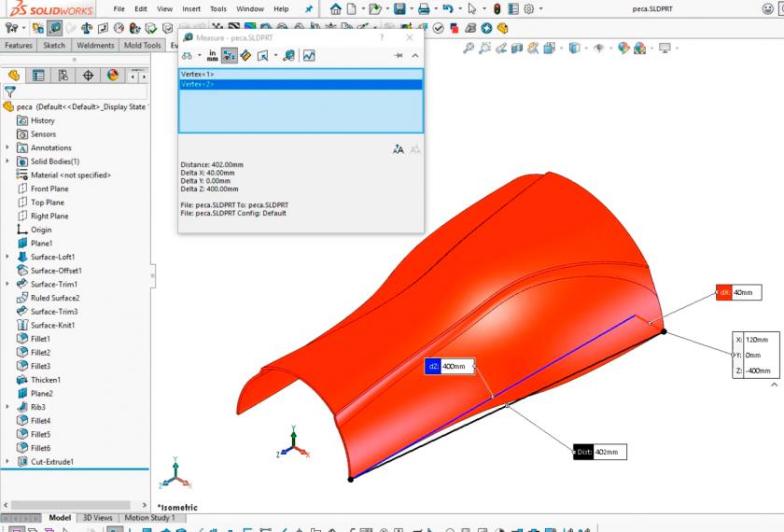Image resolution: width=784 pixels, height=532 pixels.
Task: Toggle the SolidWorks menu bar pin
Action: (309, 8)
